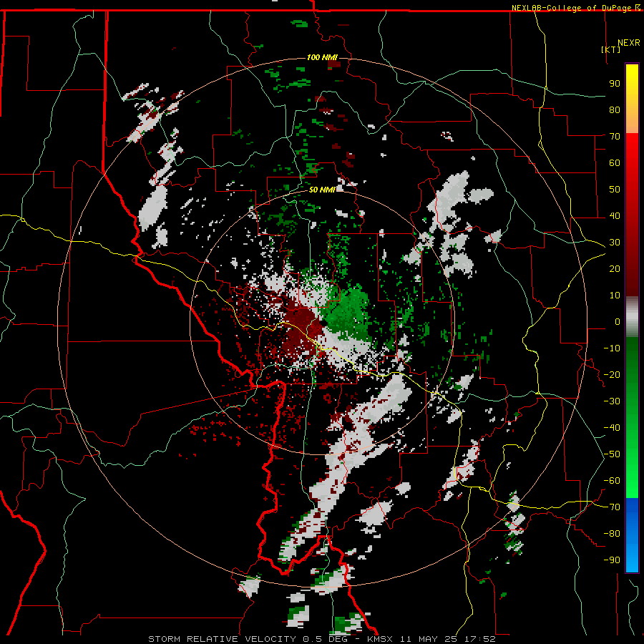Click the KMSX radar site identifier

[x=381, y=639]
